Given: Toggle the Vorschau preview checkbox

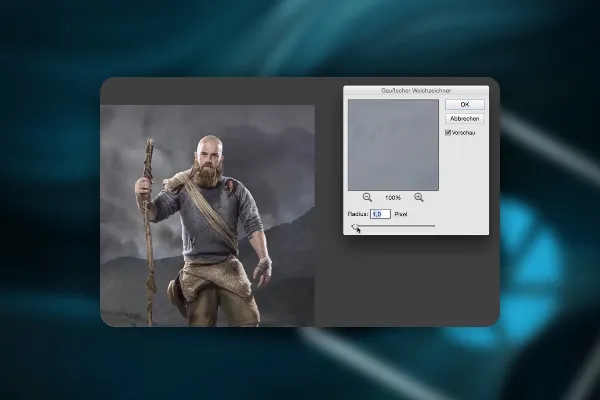Looking at the screenshot, I should coord(448,133).
